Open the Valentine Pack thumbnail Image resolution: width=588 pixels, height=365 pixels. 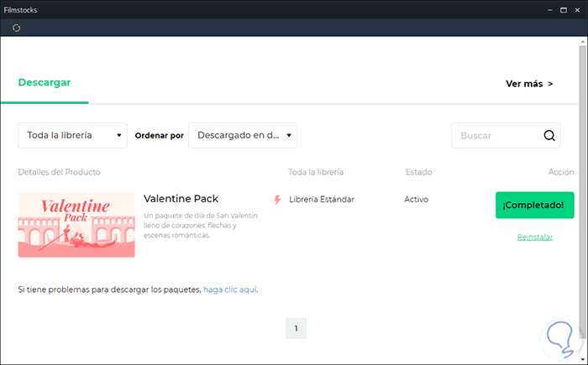pos(76,225)
